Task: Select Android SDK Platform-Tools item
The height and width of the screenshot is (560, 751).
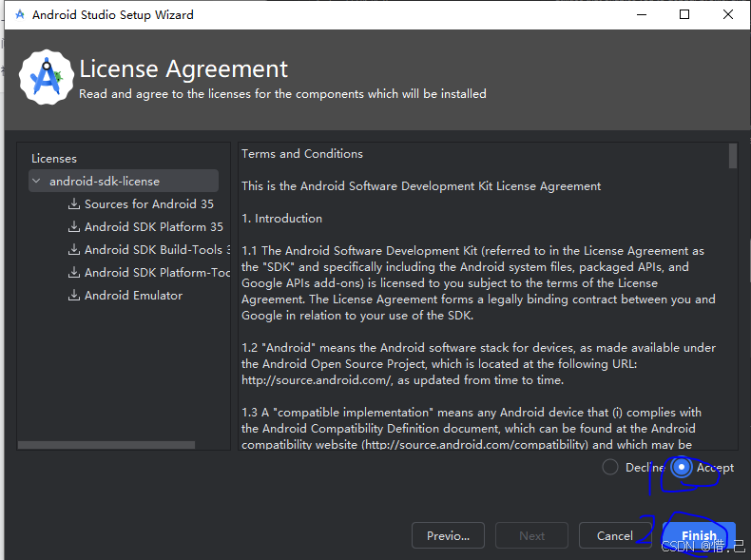Action: (x=158, y=272)
